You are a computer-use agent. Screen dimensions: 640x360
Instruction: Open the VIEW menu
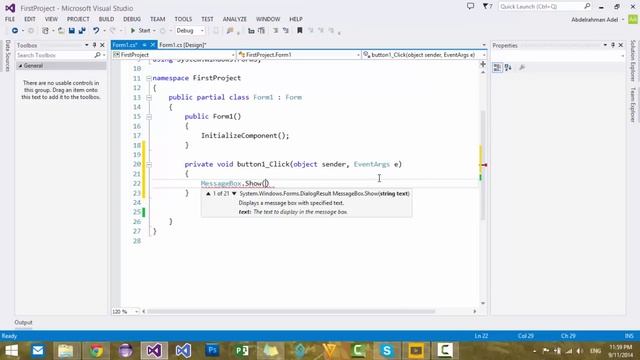(51, 19)
